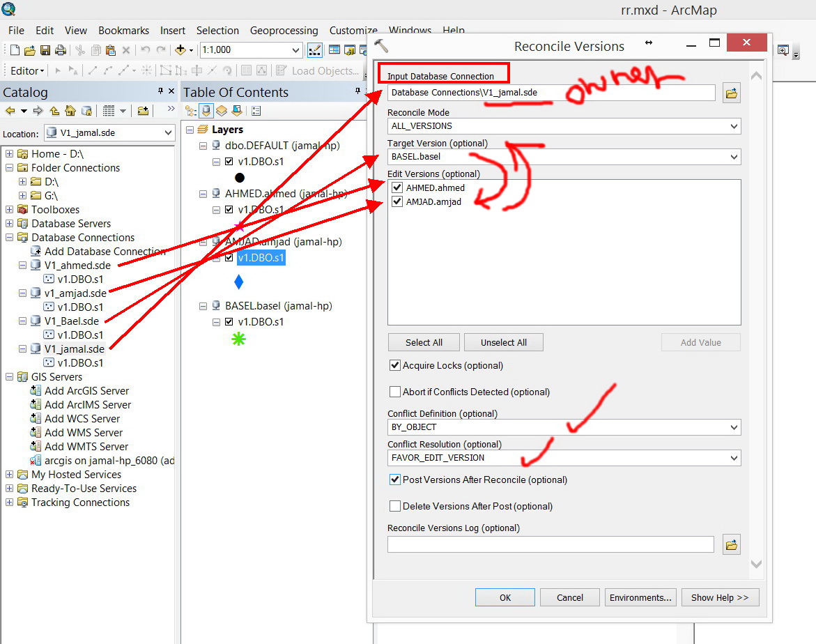Toggle the Acquire Locks checkbox
Viewport: 816px width, 644px height.
[x=395, y=365]
